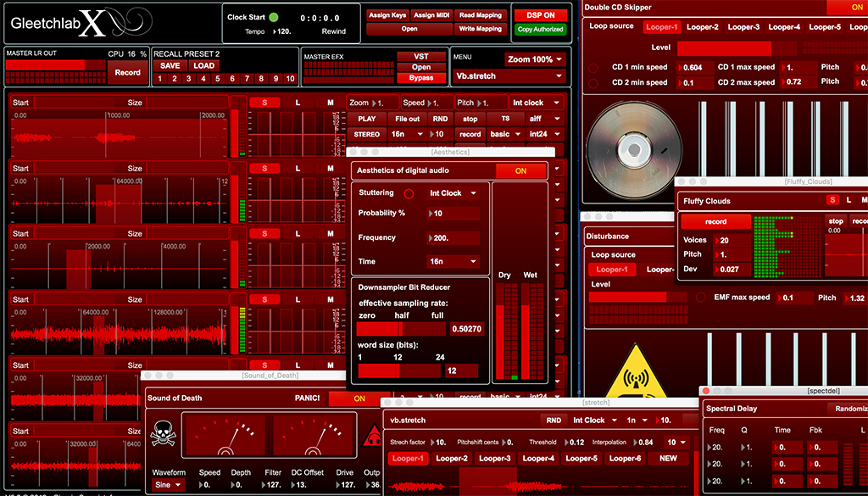Click the left VU meter in Sound of Death
The width and height of the screenshot is (868, 496).
[225, 435]
